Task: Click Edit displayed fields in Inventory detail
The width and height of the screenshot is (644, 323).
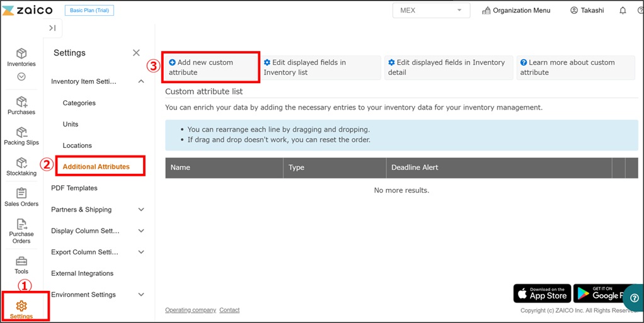Action: coord(449,67)
